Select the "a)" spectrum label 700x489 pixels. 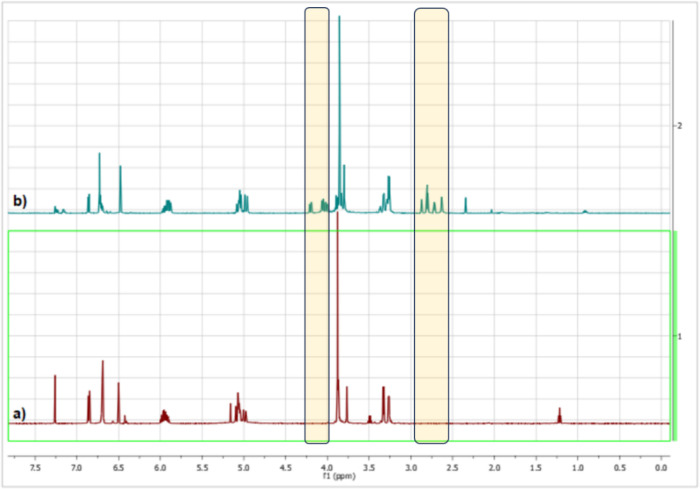(19, 414)
